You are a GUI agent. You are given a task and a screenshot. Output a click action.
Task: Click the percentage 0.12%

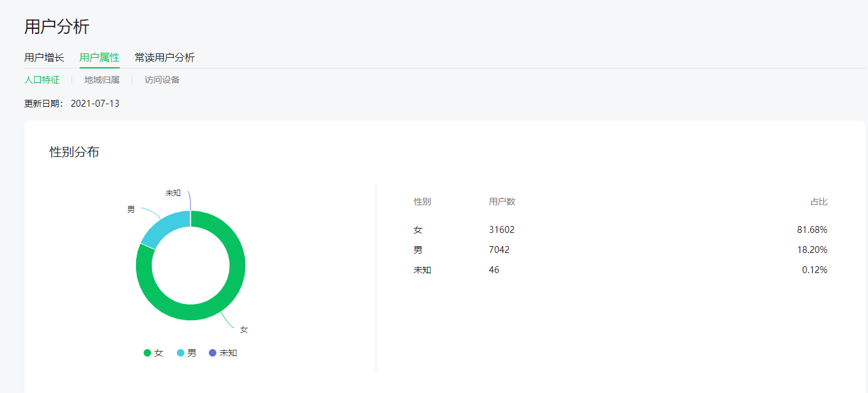coord(815,270)
